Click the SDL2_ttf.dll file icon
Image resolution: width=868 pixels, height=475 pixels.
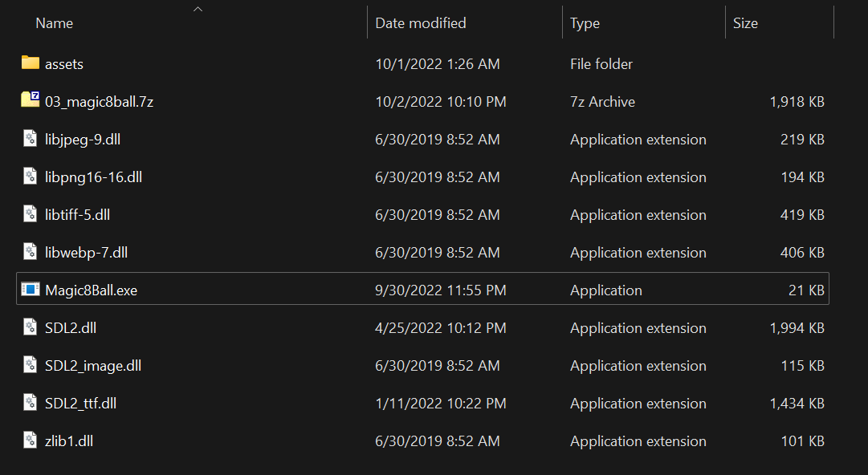click(x=30, y=403)
